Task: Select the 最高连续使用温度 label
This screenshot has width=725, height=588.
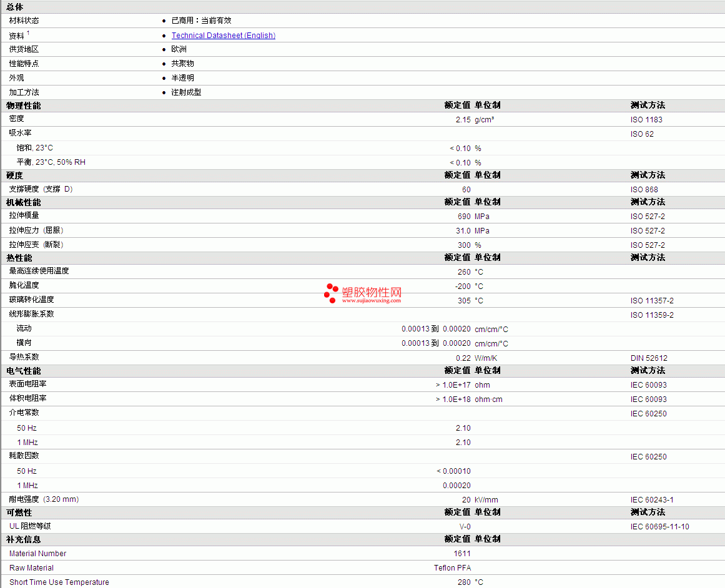Action: (39, 271)
